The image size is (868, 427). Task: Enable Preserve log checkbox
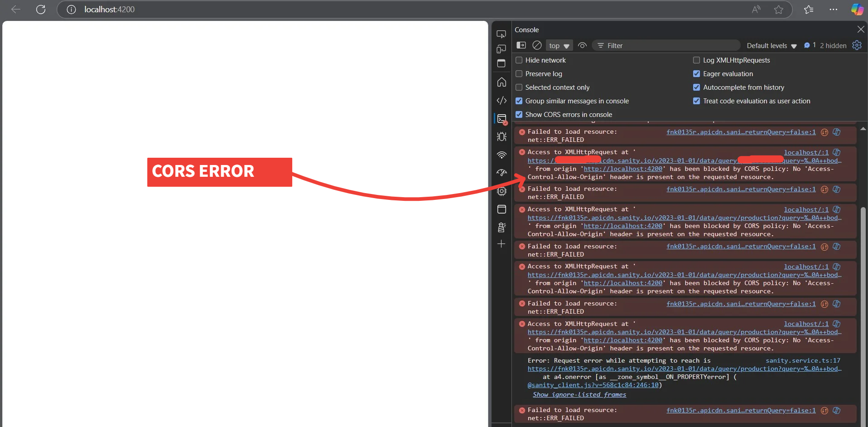tap(519, 73)
